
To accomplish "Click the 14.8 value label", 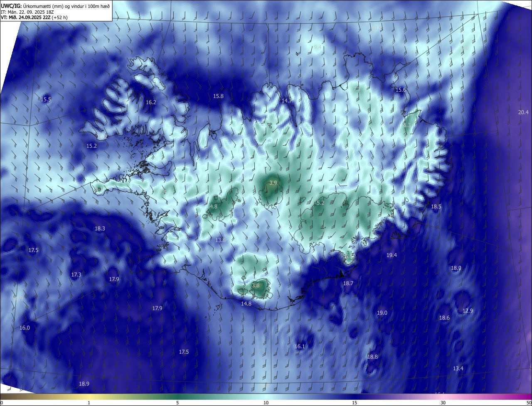I will pyautogui.click(x=246, y=304).
